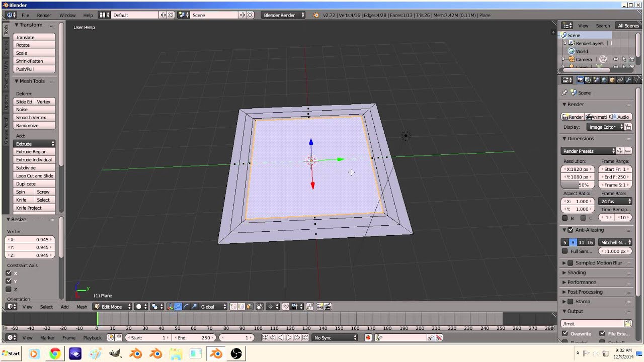
Task: Click the Knife Project button
Action: [34, 208]
